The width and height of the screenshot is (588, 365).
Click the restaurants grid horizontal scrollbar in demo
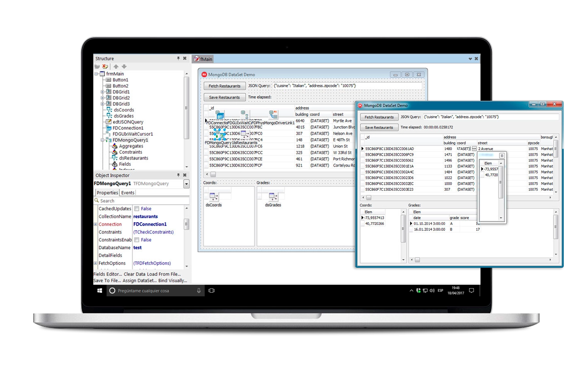[x=457, y=198]
